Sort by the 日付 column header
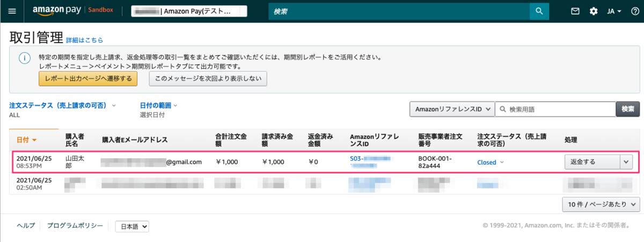 [x=26, y=140]
